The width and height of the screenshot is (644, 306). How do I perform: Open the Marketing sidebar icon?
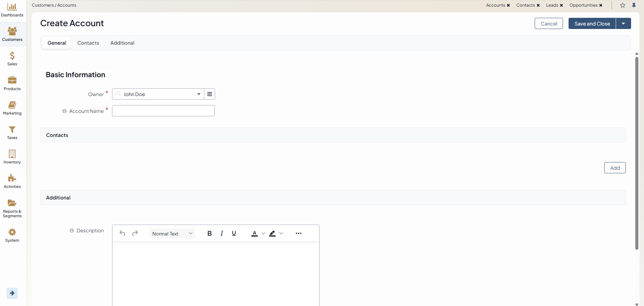tap(12, 105)
